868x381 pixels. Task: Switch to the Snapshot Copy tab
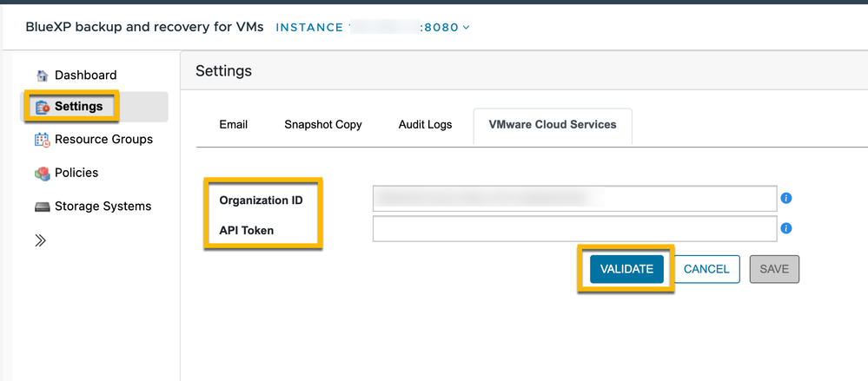tap(323, 125)
